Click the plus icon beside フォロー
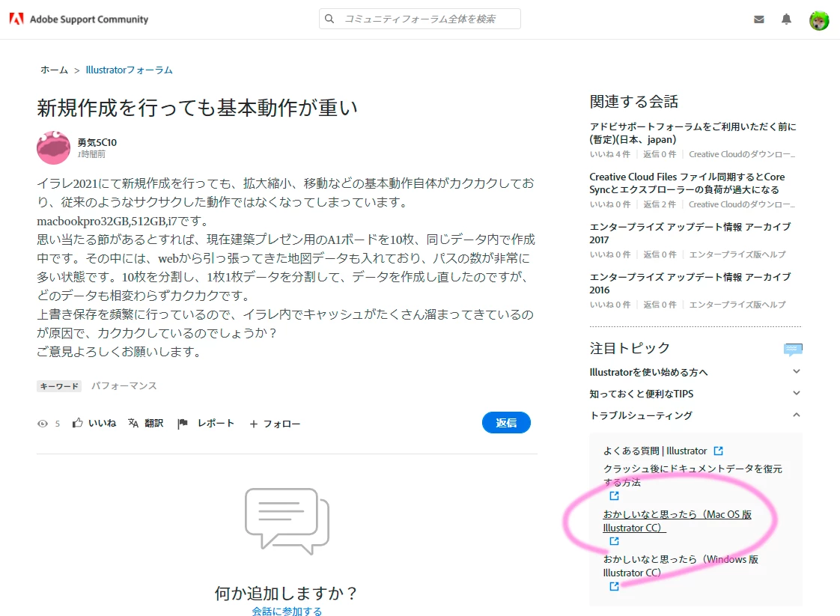 coord(254,424)
